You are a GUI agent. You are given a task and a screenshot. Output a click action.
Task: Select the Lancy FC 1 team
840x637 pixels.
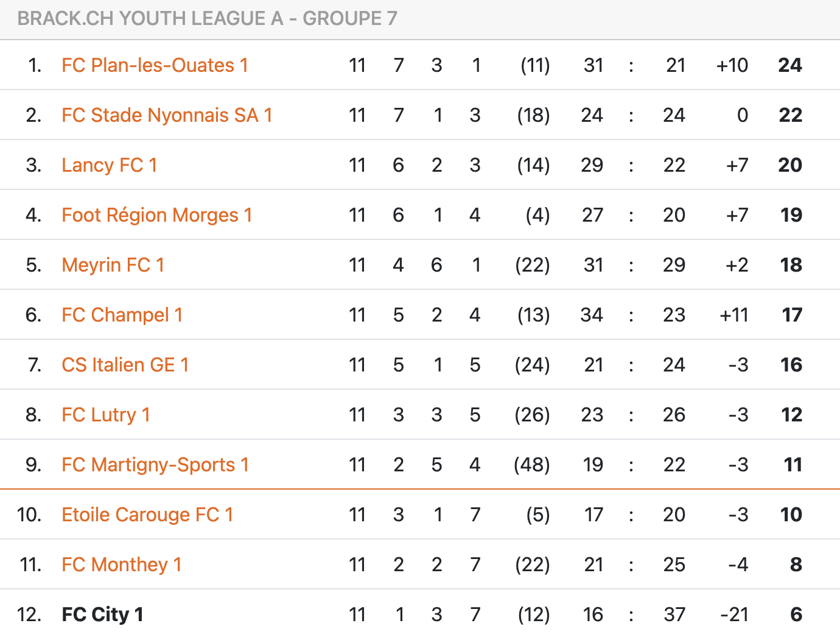(x=110, y=165)
